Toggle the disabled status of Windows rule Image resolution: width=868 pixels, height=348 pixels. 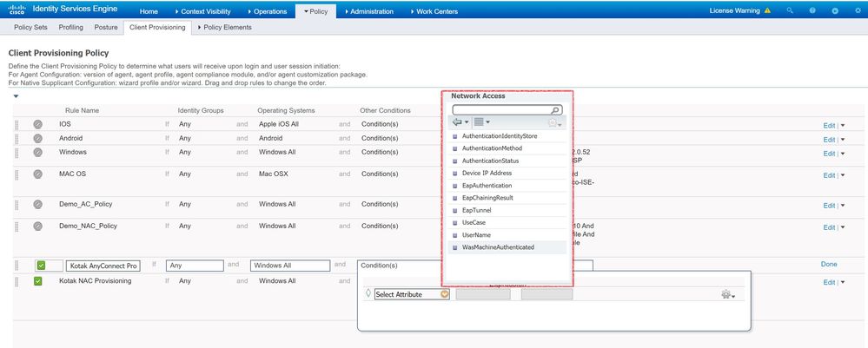(x=37, y=152)
